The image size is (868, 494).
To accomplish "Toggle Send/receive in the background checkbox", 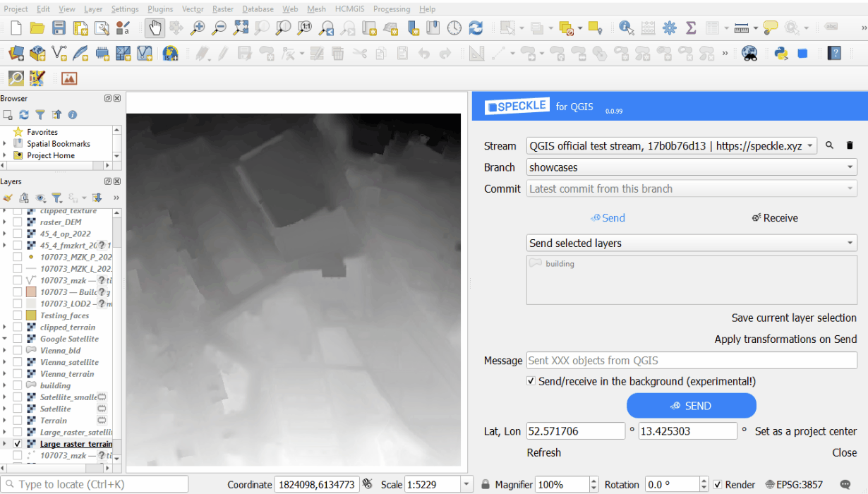I will pos(531,381).
